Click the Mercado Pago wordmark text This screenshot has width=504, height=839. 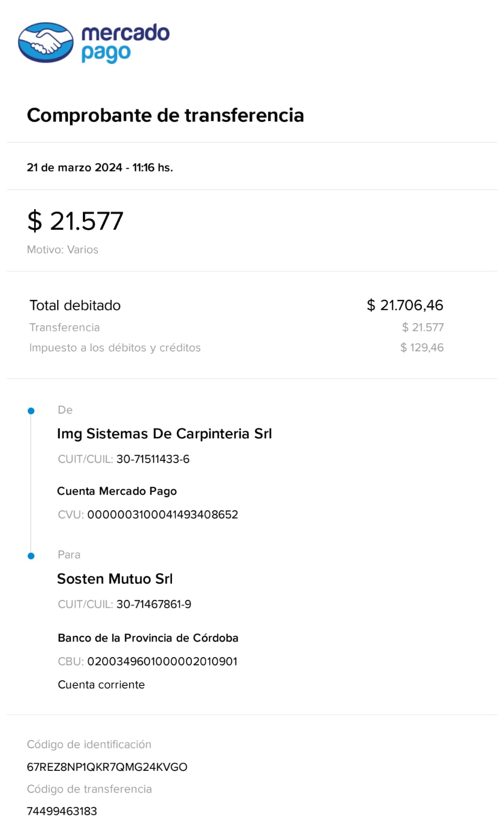click(x=125, y=42)
